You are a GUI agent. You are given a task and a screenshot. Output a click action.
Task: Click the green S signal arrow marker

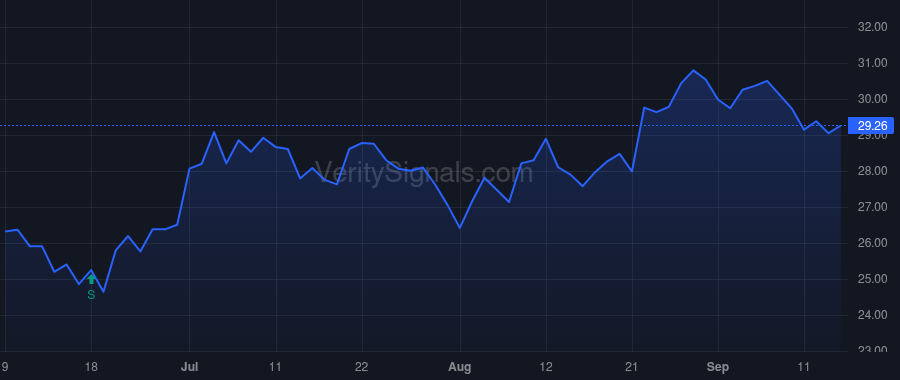[x=91, y=280]
